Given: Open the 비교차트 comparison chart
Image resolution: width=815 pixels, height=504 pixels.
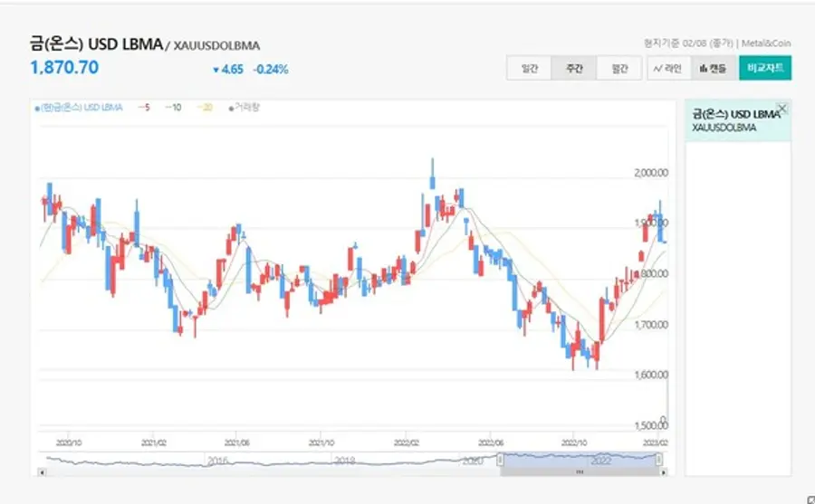Looking at the screenshot, I should (765, 68).
